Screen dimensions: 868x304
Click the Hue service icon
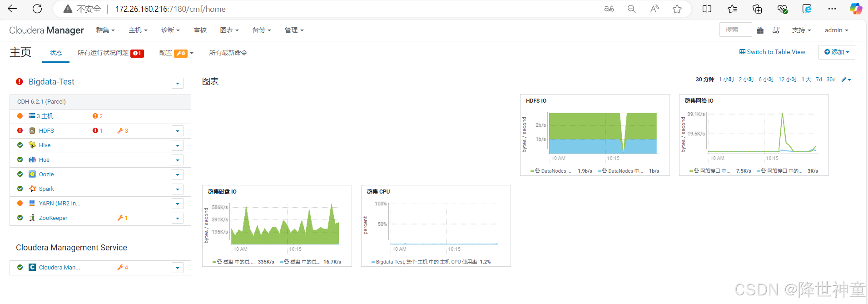click(x=32, y=159)
